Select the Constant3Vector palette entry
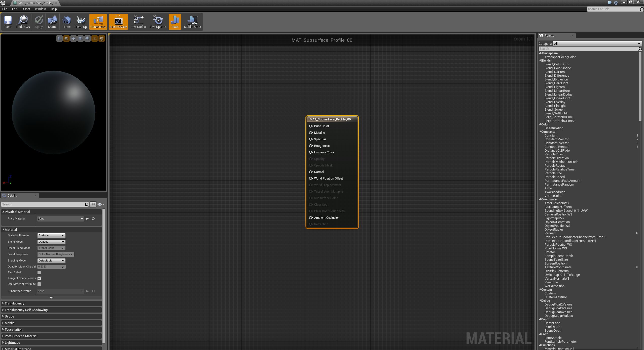Image resolution: width=644 pixels, height=350 pixels. (556, 143)
